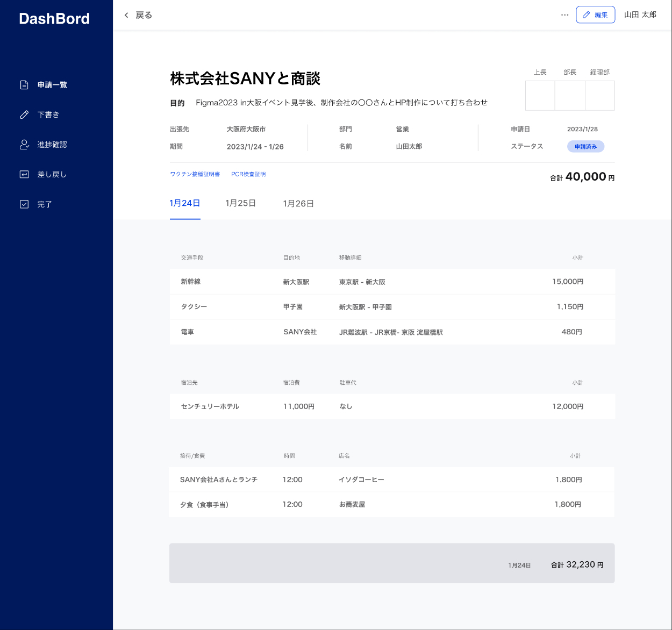
Task: Select the 1月24日 tab
Action: 185,203
